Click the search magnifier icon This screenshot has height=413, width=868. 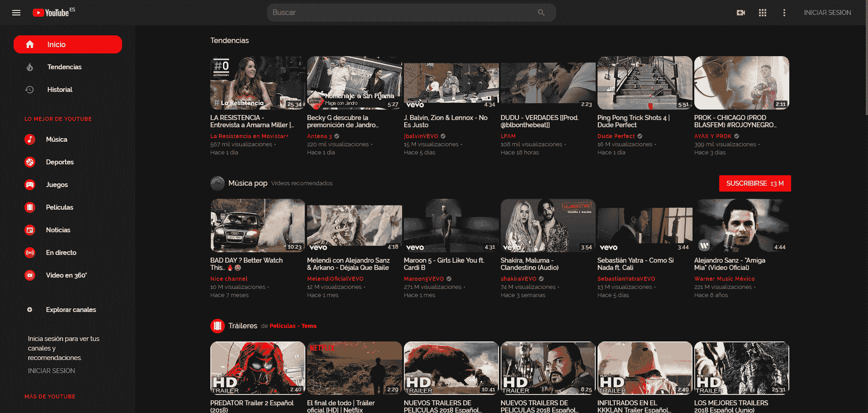(x=541, y=13)
